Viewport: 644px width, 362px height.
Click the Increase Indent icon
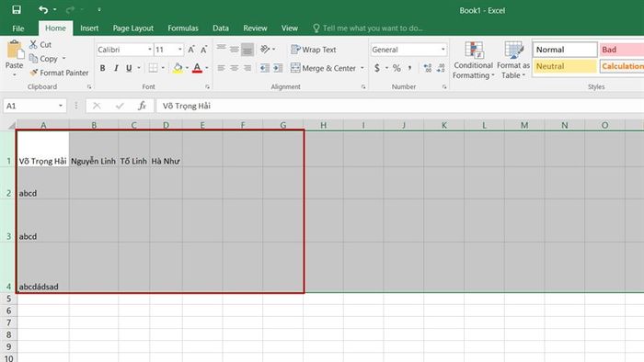tap(278, 68)
